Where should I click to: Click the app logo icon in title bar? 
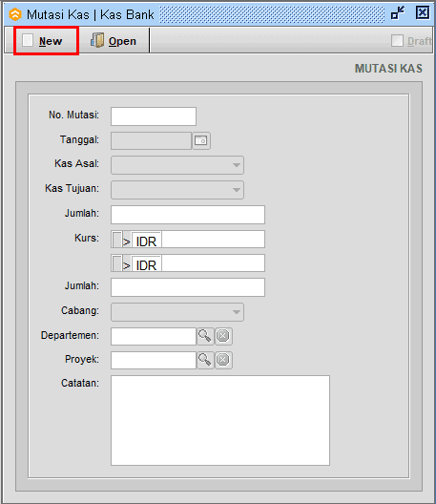coord(15,14)
